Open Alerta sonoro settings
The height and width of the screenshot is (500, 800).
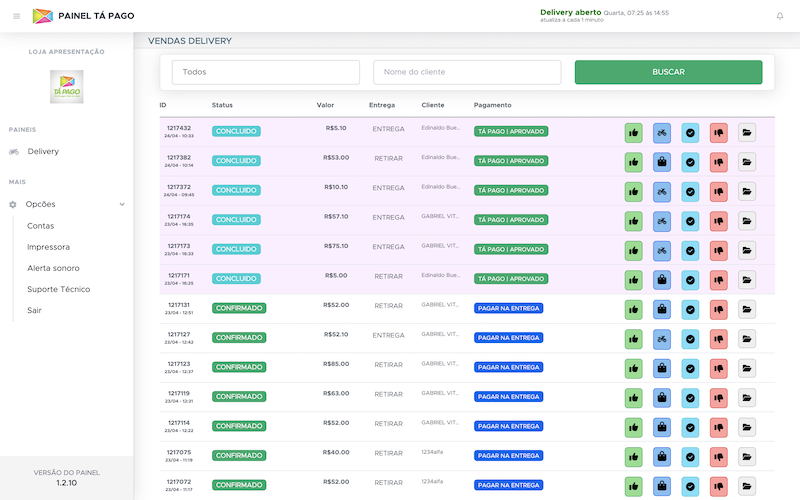click(53, 268)
